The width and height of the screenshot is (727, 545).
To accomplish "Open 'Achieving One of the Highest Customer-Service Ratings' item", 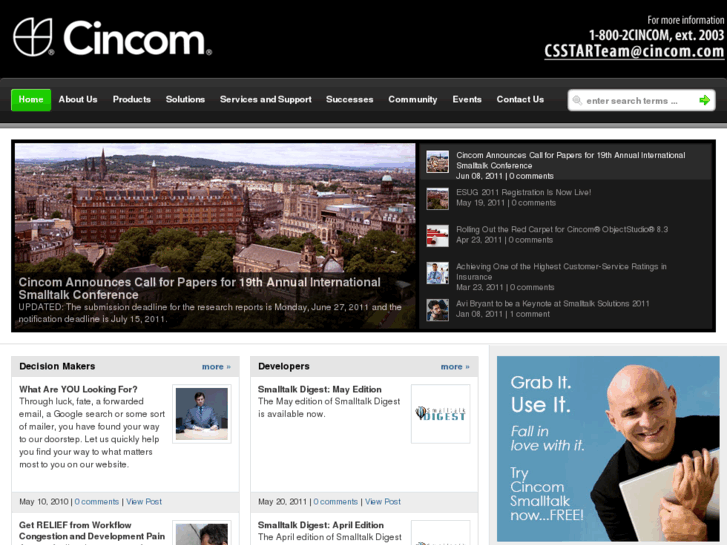I will (x=561, y=271).
